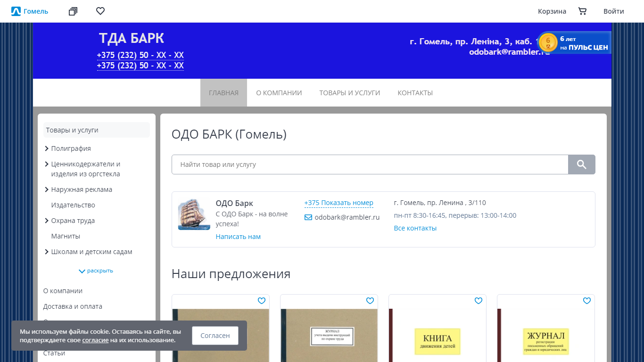Open the compare items icon in top bar
644x362 pixels.
(x=73, y=11)
